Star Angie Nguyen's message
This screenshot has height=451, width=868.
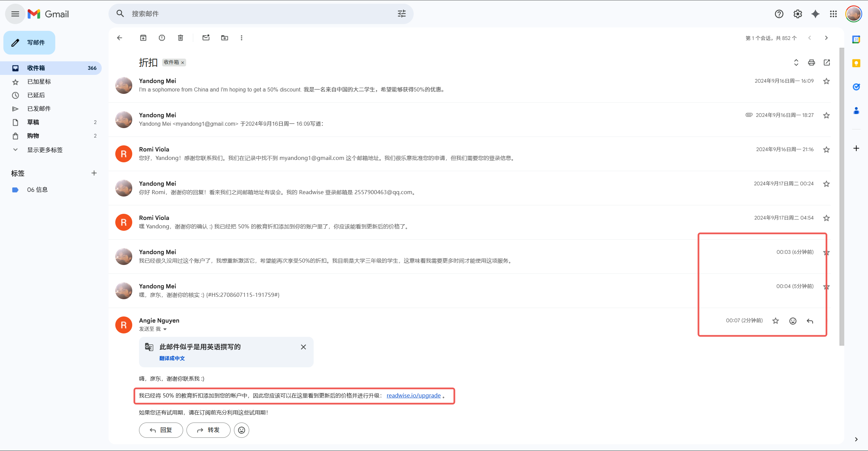pos(775,321)
